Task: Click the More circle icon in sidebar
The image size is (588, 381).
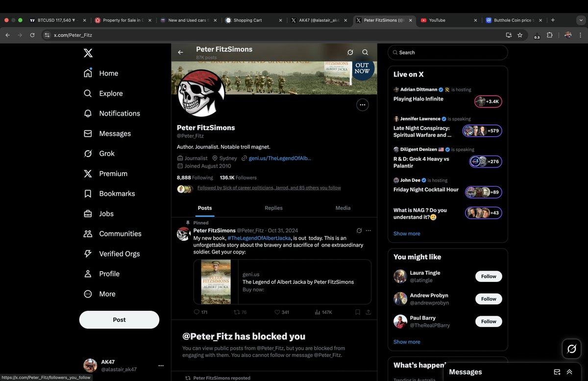Action: coord(88,294)
